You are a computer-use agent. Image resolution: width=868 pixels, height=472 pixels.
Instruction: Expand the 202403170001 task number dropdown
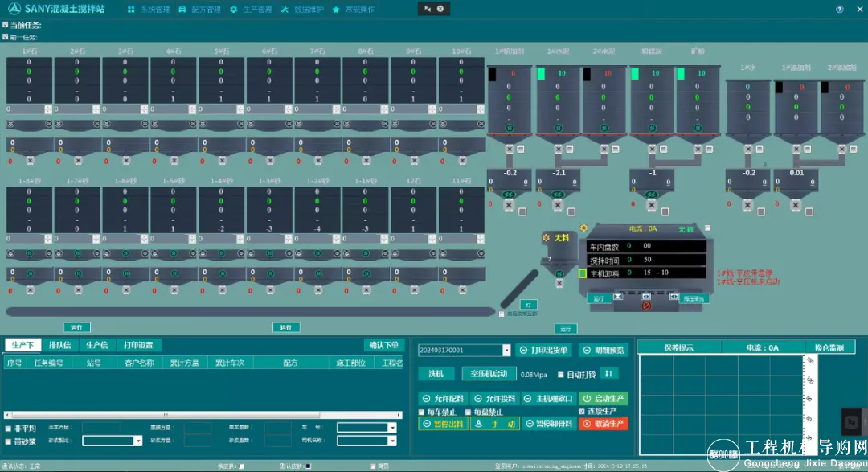point(506,350)
